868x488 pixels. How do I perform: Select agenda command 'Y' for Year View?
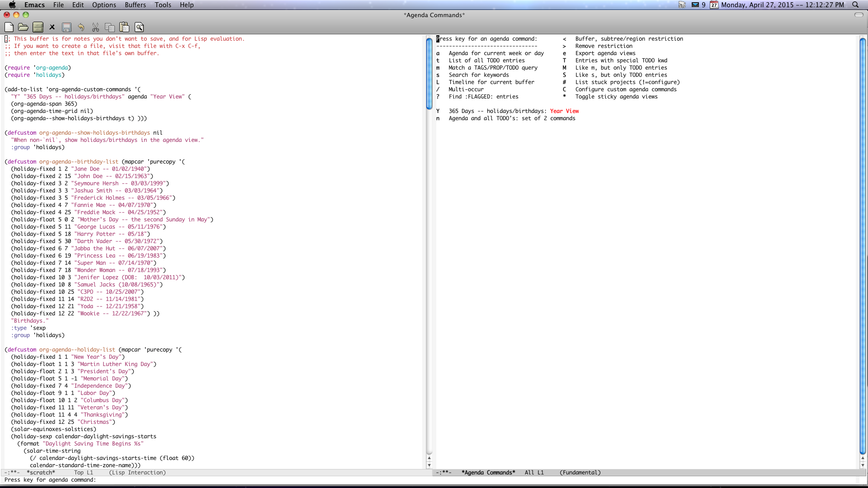438,111
